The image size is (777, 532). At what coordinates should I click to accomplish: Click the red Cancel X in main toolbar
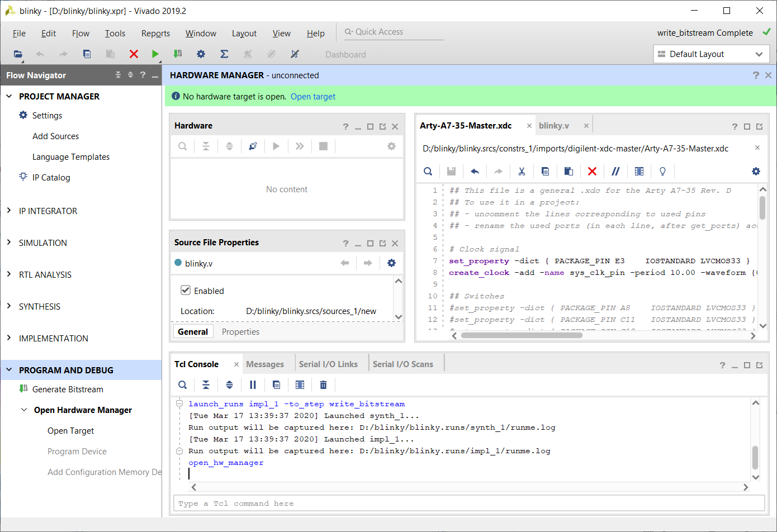[x=134, y=54]
